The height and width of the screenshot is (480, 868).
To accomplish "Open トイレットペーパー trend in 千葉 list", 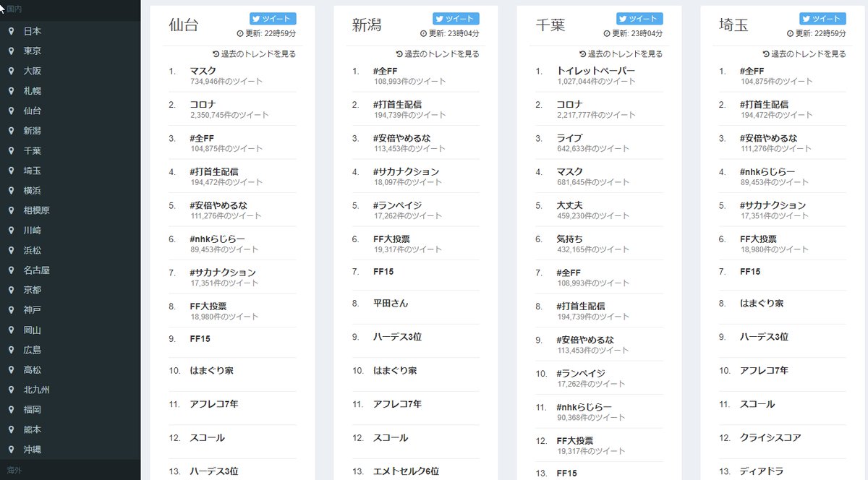I will pyautogui.click(x=596, y=71).
